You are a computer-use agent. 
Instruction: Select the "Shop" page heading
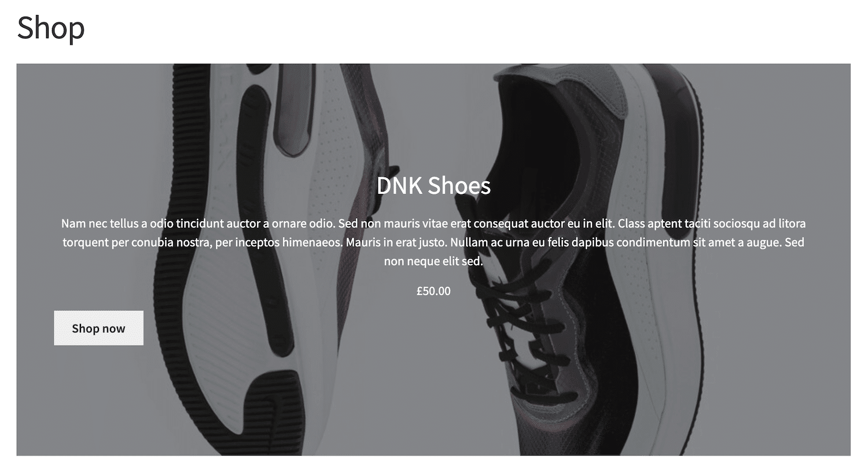coord(51,27)
